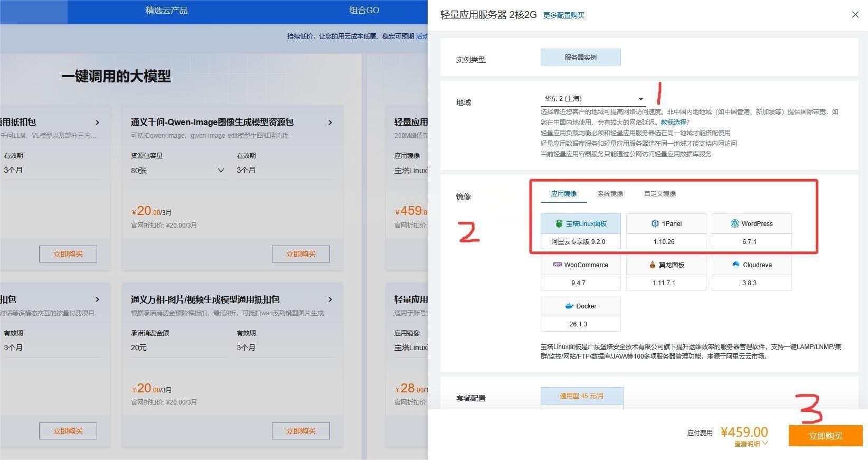Click the 9.4.7 version under WooCommerce
The width and height of the screenshot is (868, 460).
tap(578, 283)
